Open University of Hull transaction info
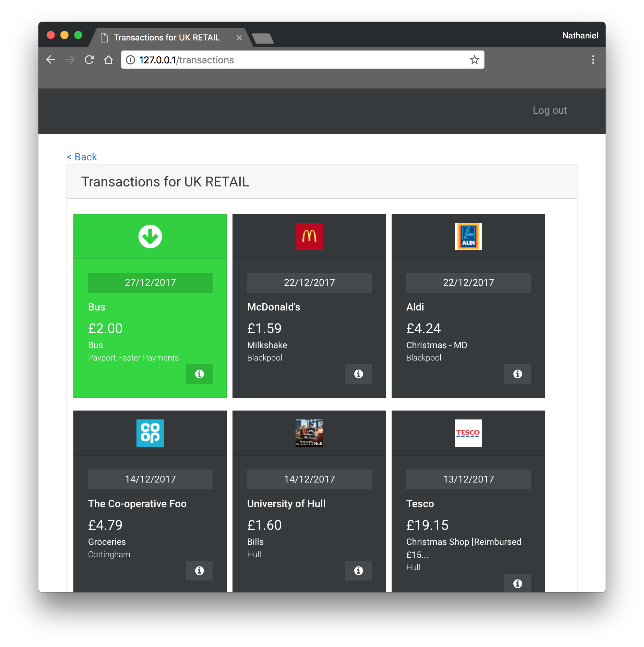This screenshot has height=647, width=644. coord(358,571)
